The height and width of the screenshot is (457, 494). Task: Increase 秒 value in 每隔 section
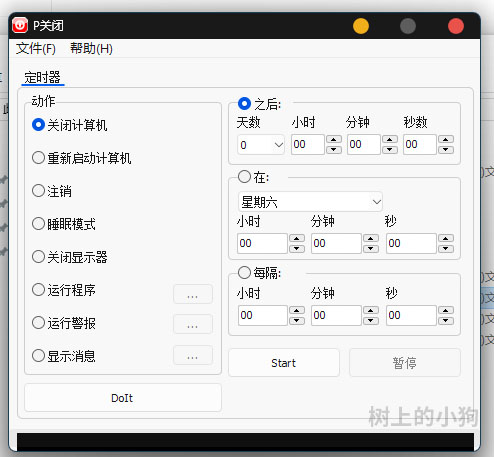tap(446, 310)
